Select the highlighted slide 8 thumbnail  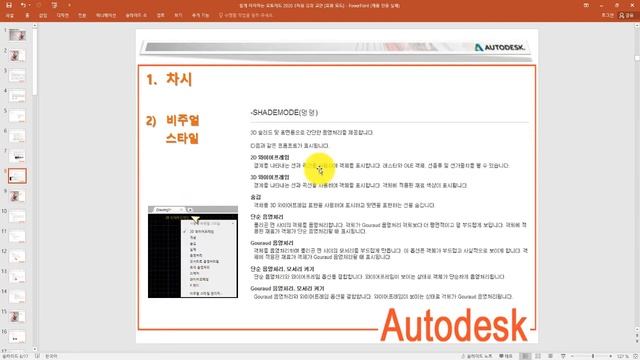coord(17,176)
